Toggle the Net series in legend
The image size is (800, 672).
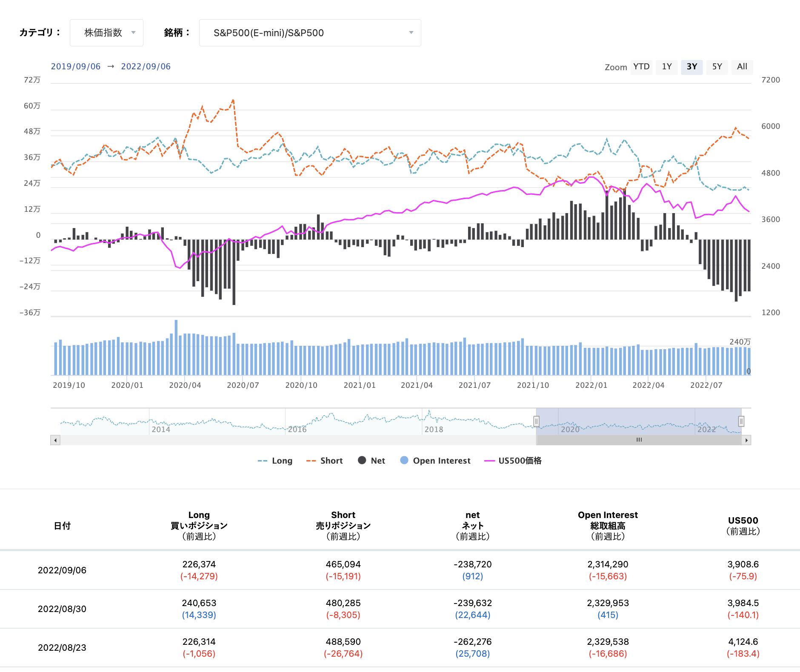371,461
